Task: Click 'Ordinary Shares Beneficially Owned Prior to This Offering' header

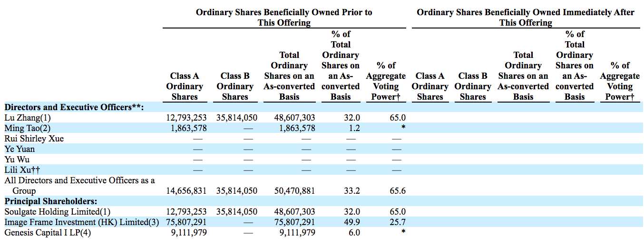Action: point(284,18)
